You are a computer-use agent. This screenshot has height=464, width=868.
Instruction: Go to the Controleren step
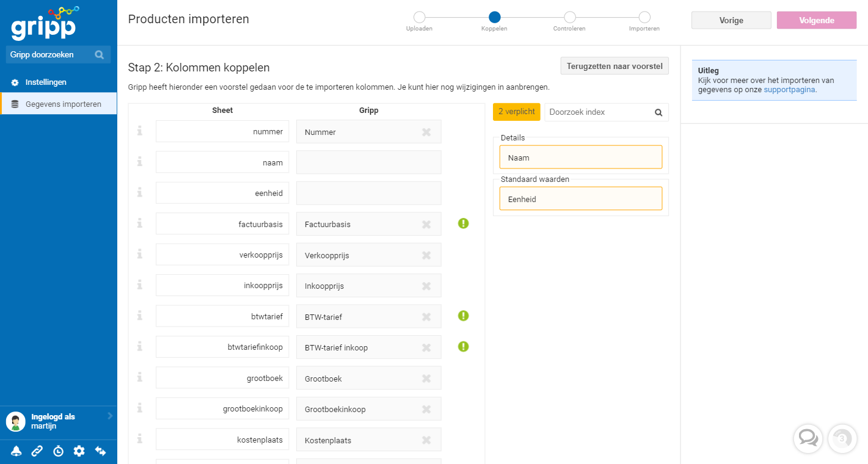569,17
